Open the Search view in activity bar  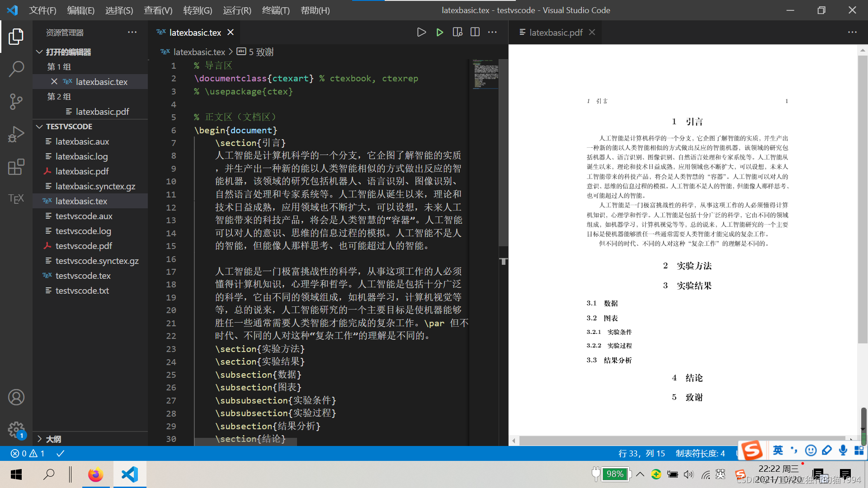pyautogui.click(x=16, y=69)
